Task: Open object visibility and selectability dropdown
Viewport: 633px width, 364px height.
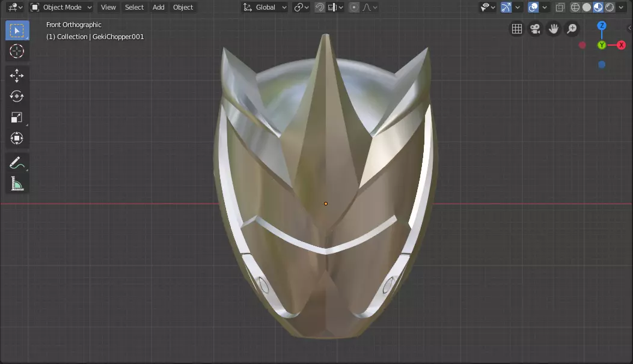Action: [488, 7]
